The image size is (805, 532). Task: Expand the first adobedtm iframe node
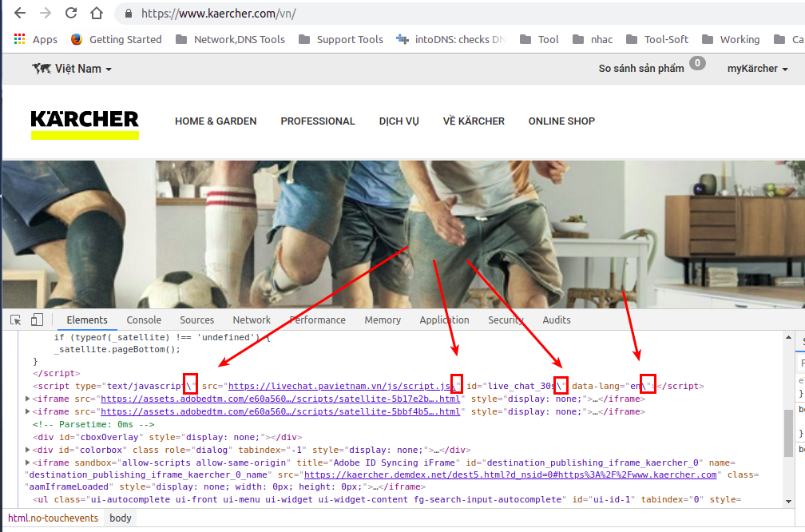pos(27,399)
